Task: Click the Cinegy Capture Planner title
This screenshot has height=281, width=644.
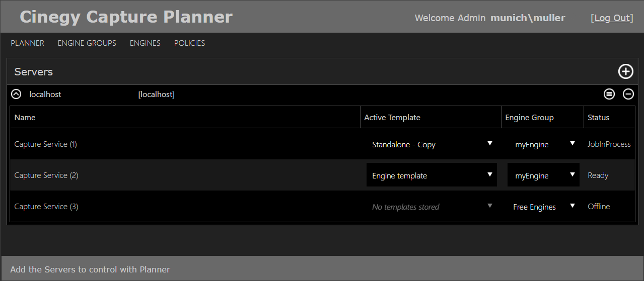Action: pos(126,17)
